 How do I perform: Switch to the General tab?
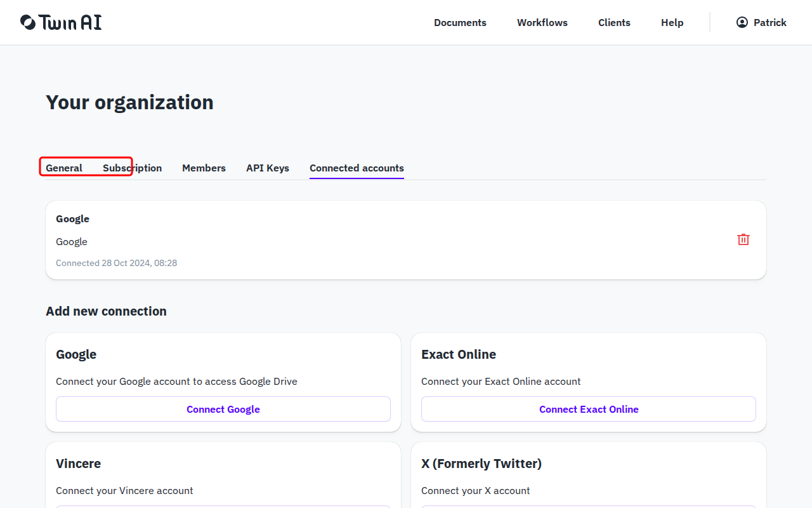[x=64, y=168]
